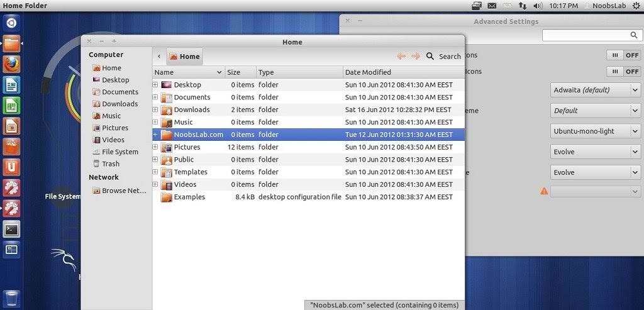Open Ubuntu Software Center from the dock
The image size is (644, 310).
tap(11, 147)
